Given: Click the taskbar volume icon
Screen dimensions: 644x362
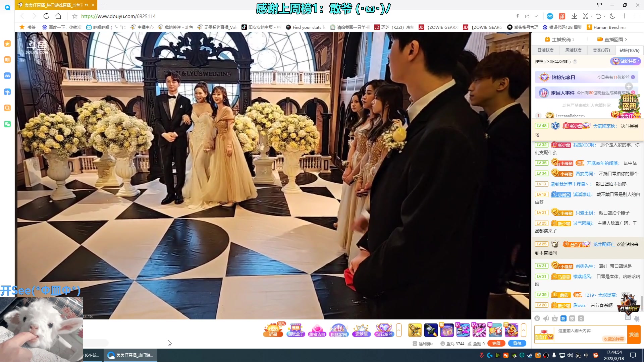Looking at the screenshot, I should click(570, 355).
